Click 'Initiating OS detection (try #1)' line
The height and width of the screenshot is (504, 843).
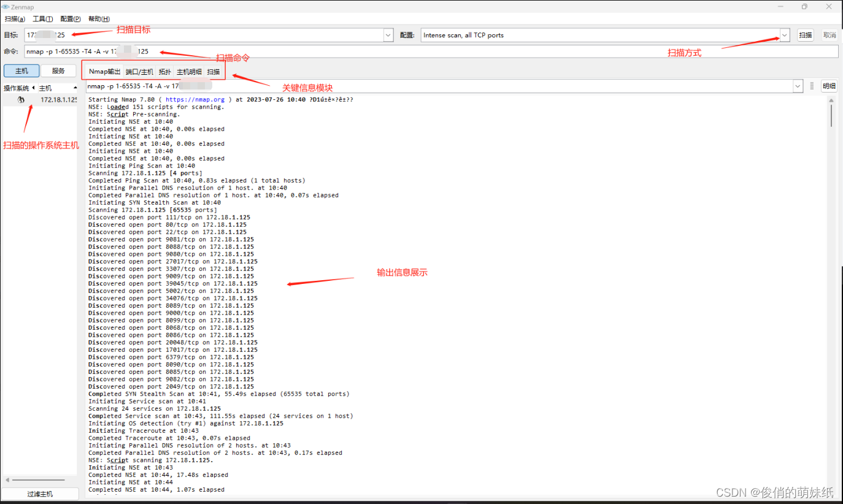(186, 423)
